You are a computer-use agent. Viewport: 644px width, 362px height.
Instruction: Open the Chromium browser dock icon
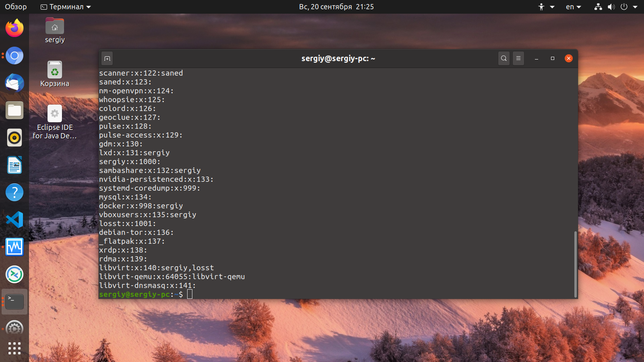(14, 56)
